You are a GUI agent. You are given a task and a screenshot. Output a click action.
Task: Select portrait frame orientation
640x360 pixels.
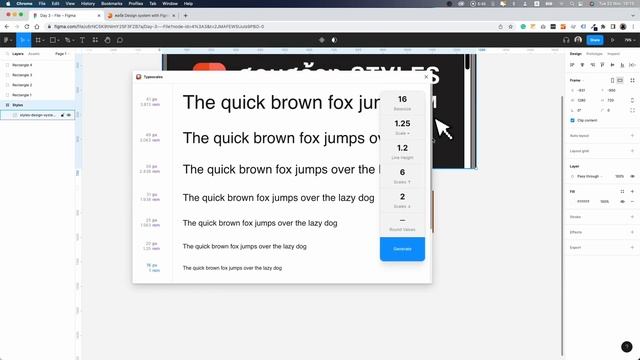coord(612,80)
